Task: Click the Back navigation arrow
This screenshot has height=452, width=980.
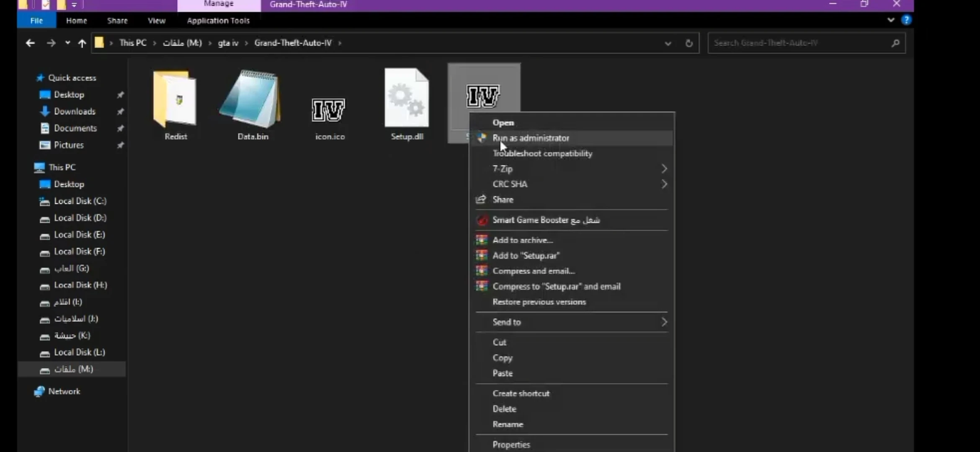Action: [x=30, y=43]
